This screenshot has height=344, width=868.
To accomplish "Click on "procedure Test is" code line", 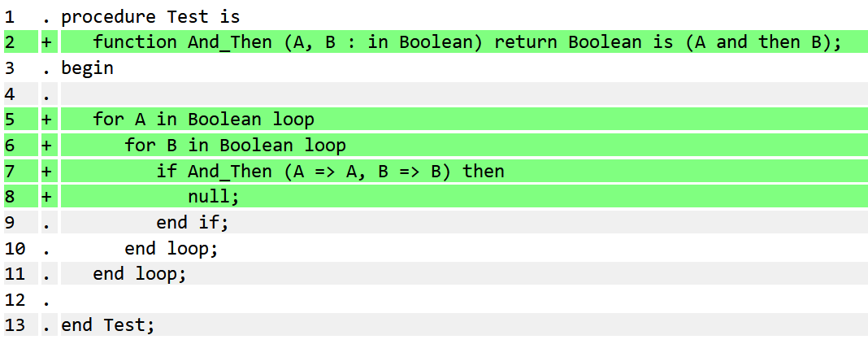I will point(150,17).
